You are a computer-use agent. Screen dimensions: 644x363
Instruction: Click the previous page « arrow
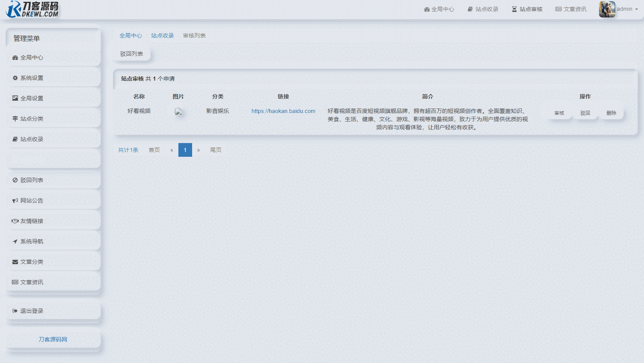point(172,150)
